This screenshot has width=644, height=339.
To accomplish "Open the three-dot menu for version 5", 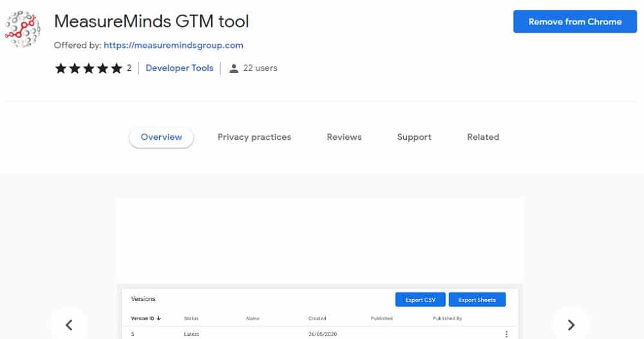I will [506, 334].
